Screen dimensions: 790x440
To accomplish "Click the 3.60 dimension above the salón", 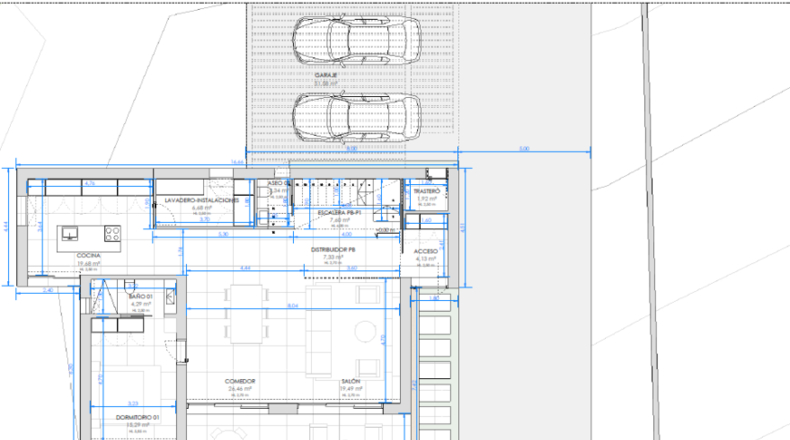I will (352, 268).
